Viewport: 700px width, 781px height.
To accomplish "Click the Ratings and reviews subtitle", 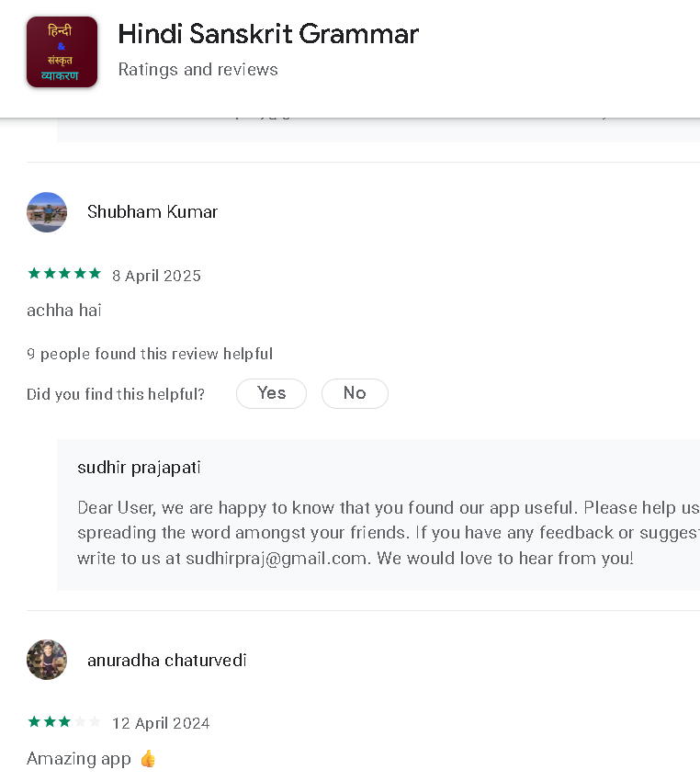I will pyautogui.click(x=198, y=69).
